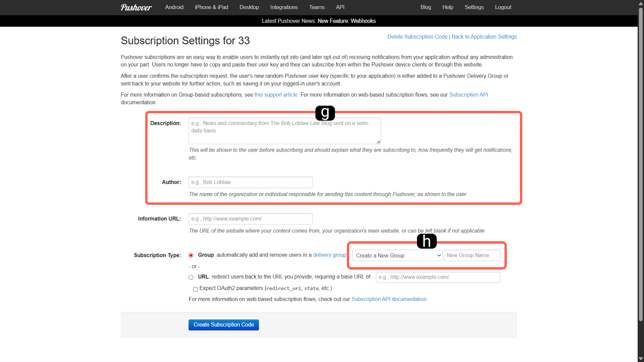Click the New Group Name field
Image resolution: width=644 pixels, height=362 pixels.
coord(472,255)
